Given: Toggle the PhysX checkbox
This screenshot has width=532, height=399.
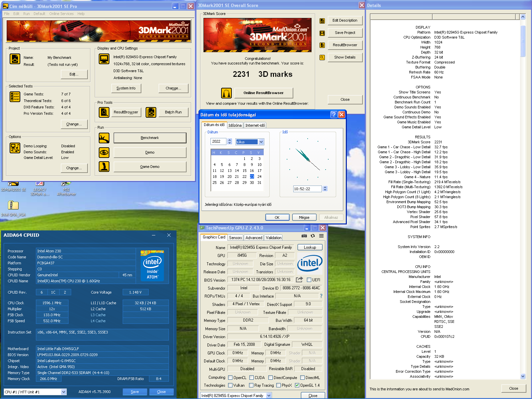Looking at the screenshot, I should (x=278, y=385).
